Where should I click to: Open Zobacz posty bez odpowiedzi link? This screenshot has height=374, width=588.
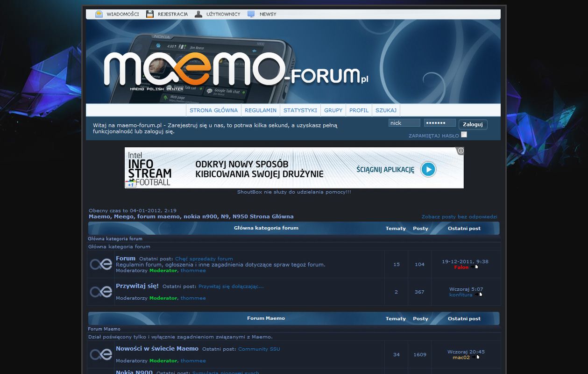(460, 216)
